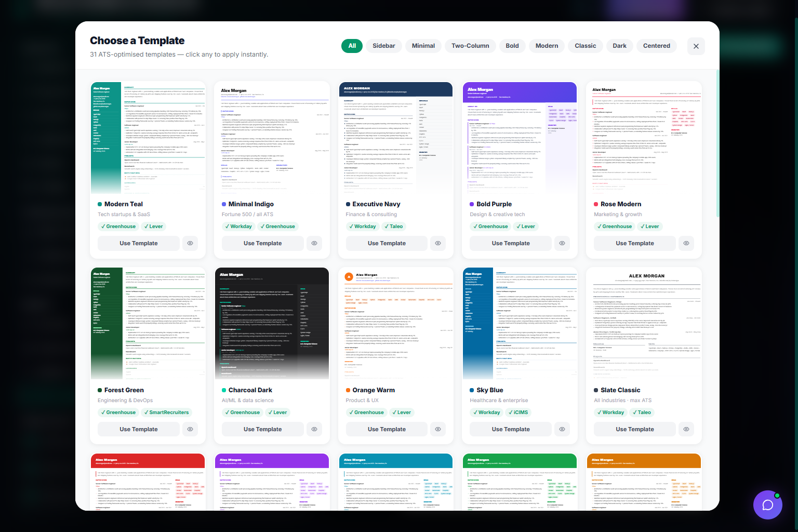798x532 pixels.
Task: Filter templates by Dark
Action: (620, 46)
